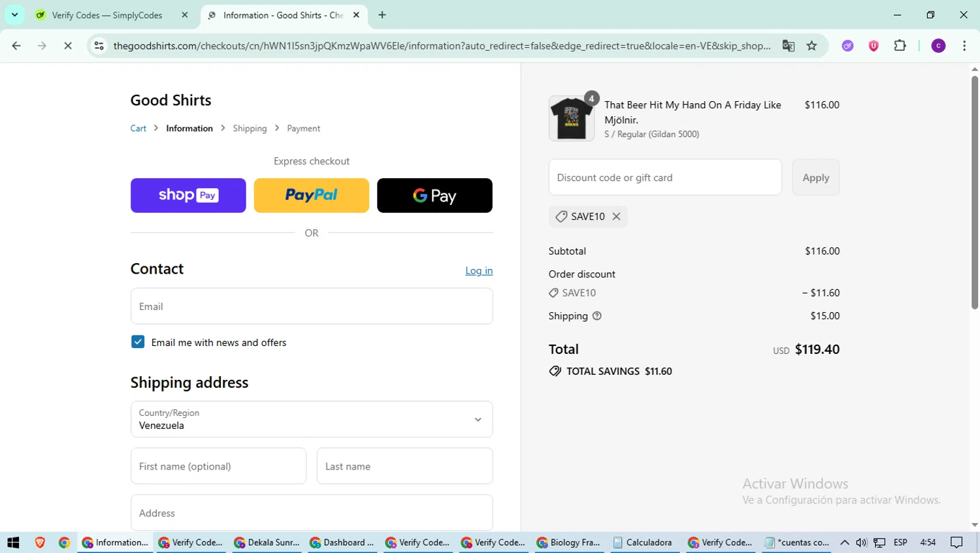Open the *cuentas co... Notepad taskbar item
Screen dimensions: 980x553
797,543
